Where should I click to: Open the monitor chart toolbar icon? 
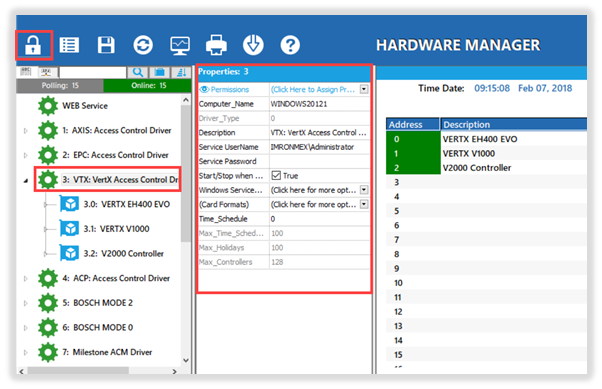pos(180,46)
